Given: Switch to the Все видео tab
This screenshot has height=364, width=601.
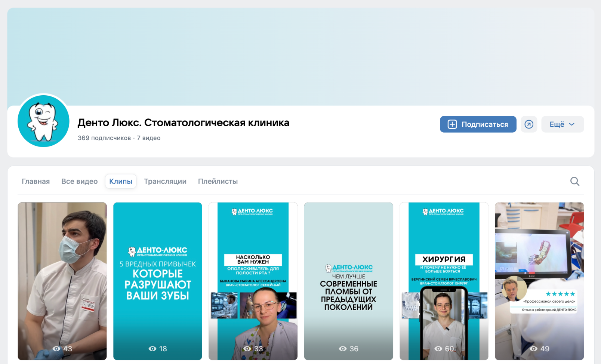Looking at the screenshot, I should [x=80, y=181].
